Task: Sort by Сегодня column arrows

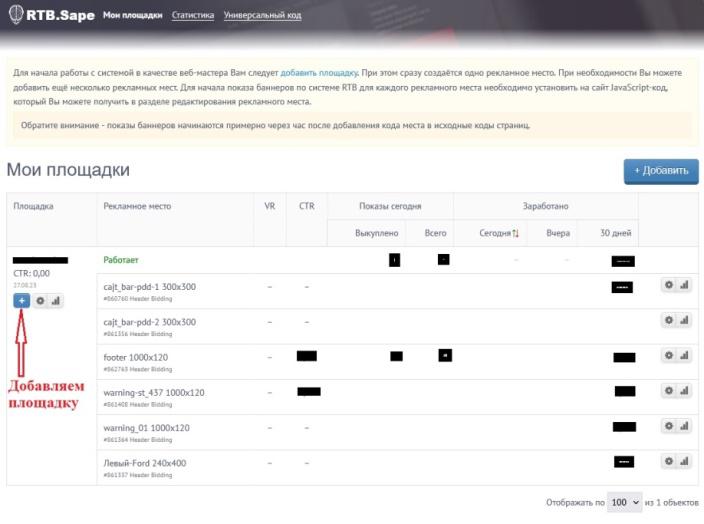Action: click(x=515, y=233)
